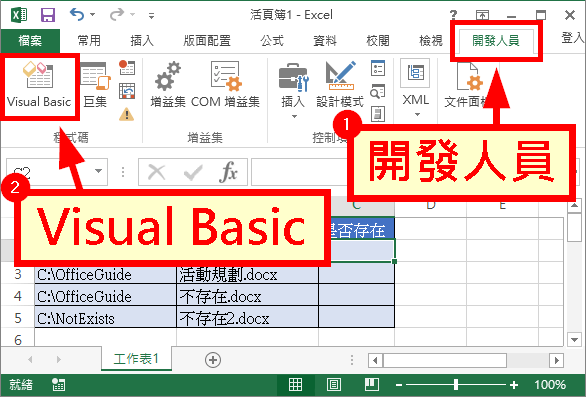Switch to the 插入 ribbon tab
This screenshot has width=586, height=397.
coord(142,40)
